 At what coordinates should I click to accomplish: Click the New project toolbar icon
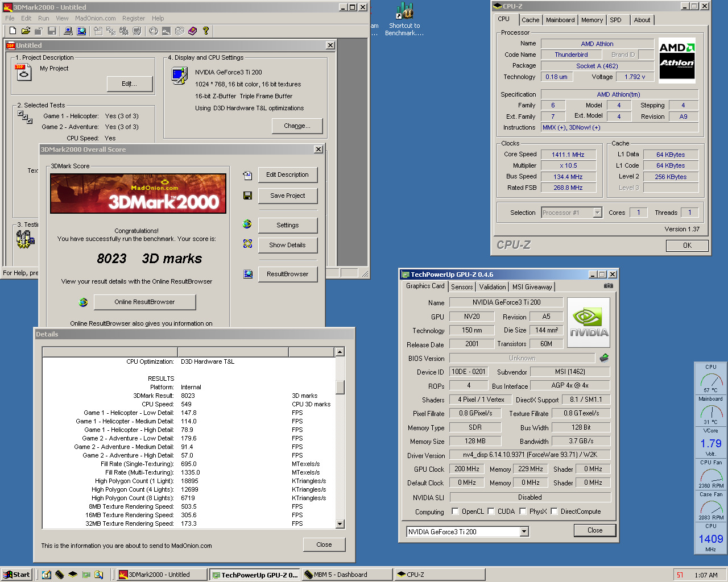click(13, 31)
